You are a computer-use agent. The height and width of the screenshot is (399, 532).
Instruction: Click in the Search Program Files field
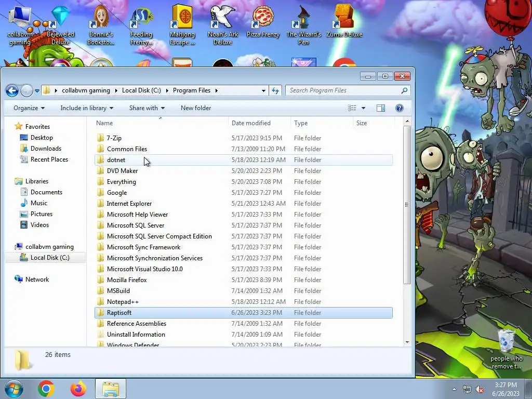coord(343,90)
